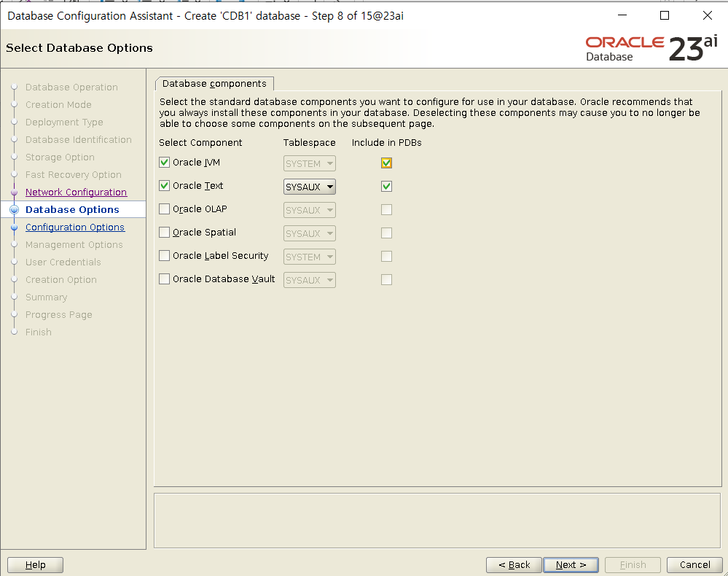Toggle Include in PDBs for Oracle Label Security
The image size is (728, 576).
(x=386, y=256)
